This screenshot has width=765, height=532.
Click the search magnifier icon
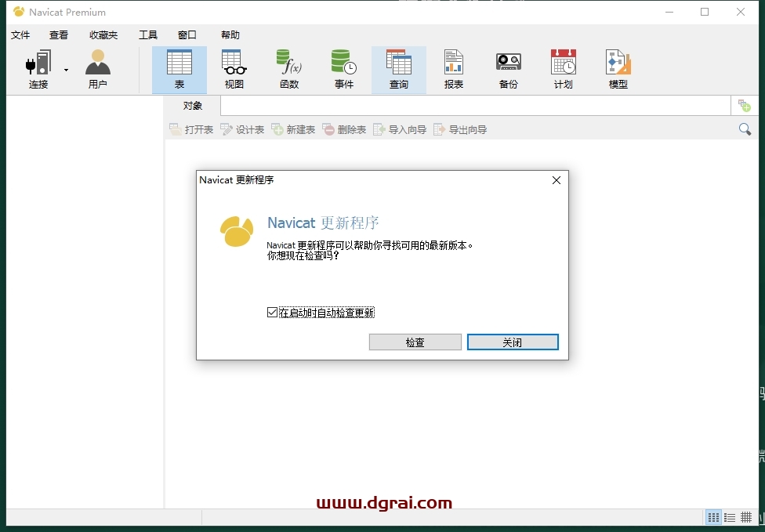pyautogui.click(x=745, y=129)
